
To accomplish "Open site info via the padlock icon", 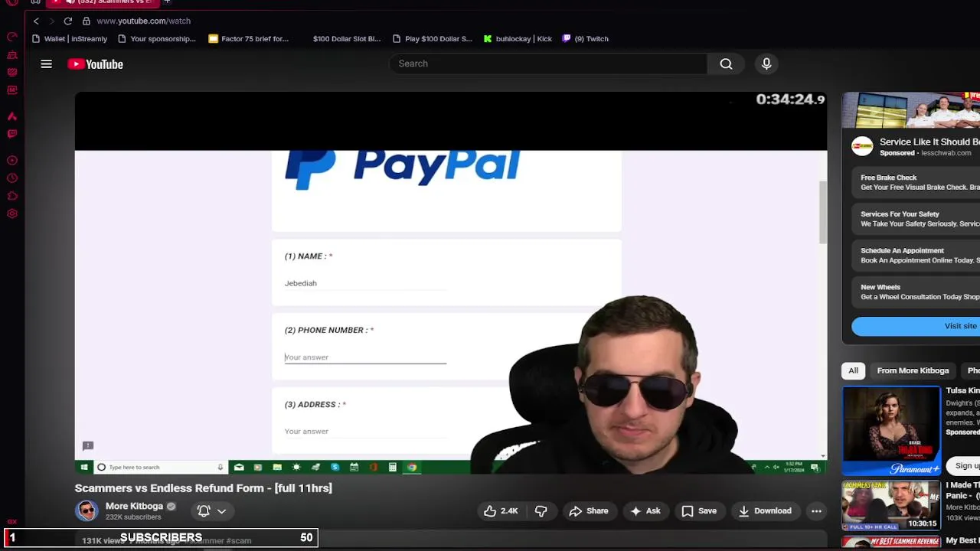I will tap(87, 21).
